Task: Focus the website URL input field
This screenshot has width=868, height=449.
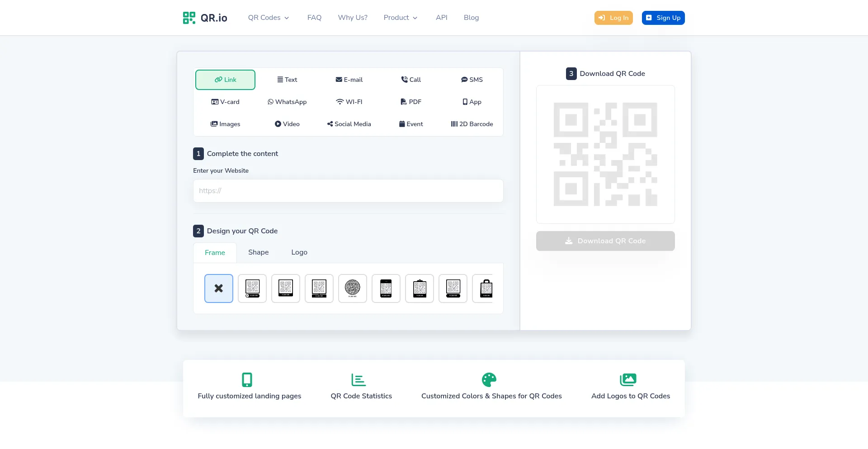Action: coord(348,191)
